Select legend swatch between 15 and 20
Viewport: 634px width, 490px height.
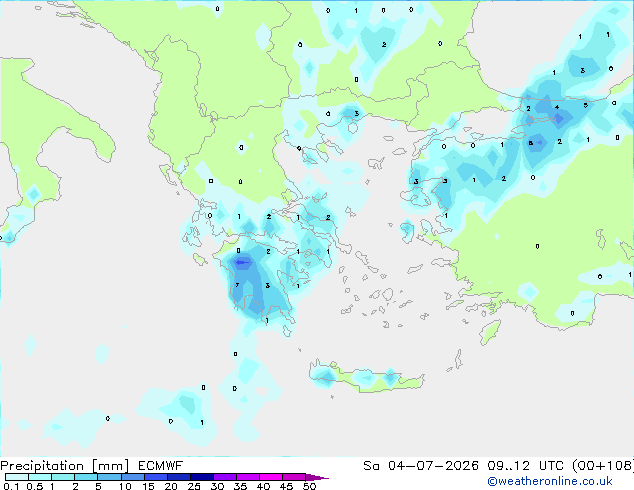pyautogui.click(x=156, y=477)
